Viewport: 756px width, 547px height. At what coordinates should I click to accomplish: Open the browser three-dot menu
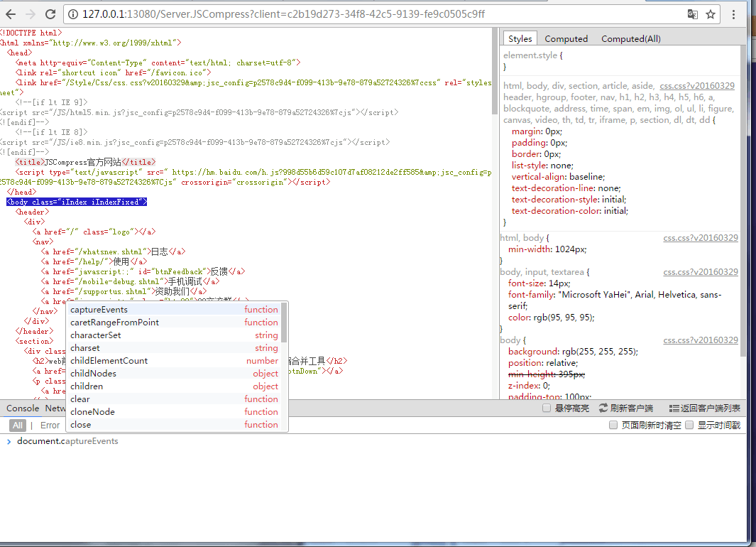click(x=734, y=14)
